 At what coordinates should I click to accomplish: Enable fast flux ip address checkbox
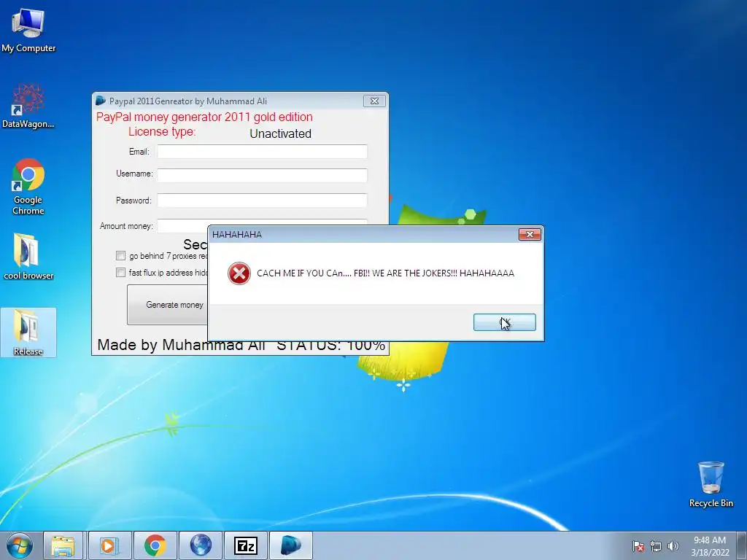pos(120,273)
